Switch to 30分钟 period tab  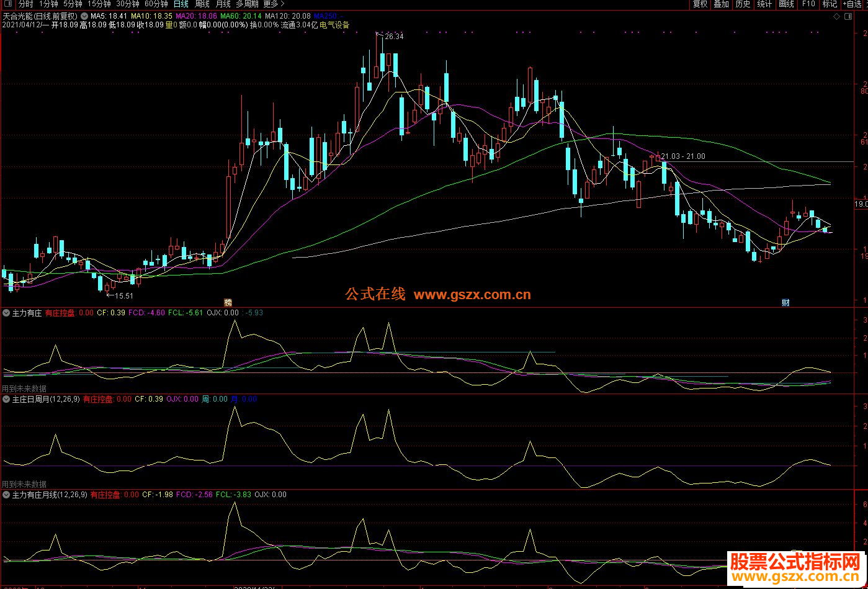point(128,4)
